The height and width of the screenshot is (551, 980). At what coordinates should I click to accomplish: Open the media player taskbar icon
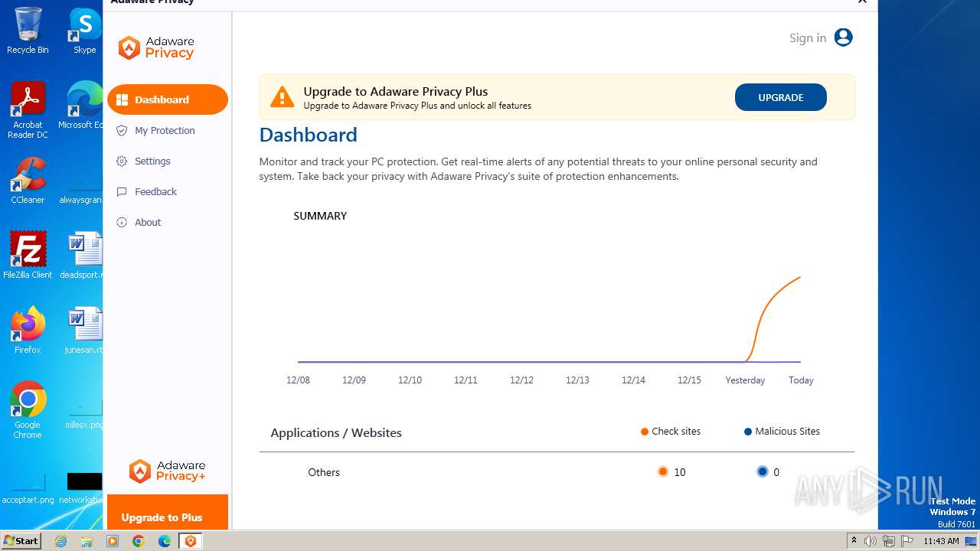point(113,541)
